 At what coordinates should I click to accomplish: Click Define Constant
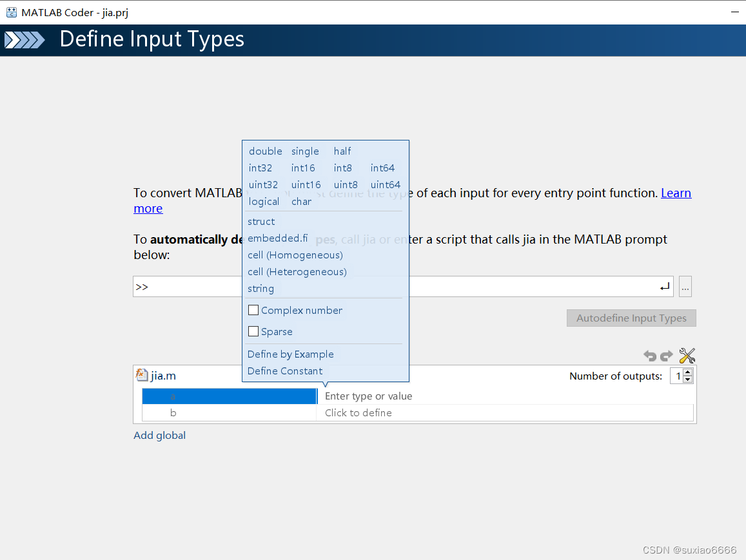284,371
